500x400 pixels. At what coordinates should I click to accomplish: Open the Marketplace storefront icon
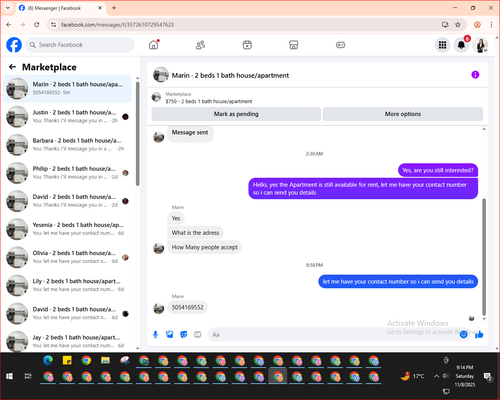(294, 45)
